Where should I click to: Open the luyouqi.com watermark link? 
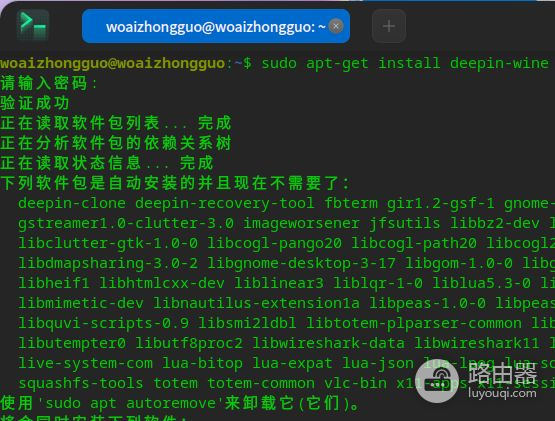(x=502, y=393)
